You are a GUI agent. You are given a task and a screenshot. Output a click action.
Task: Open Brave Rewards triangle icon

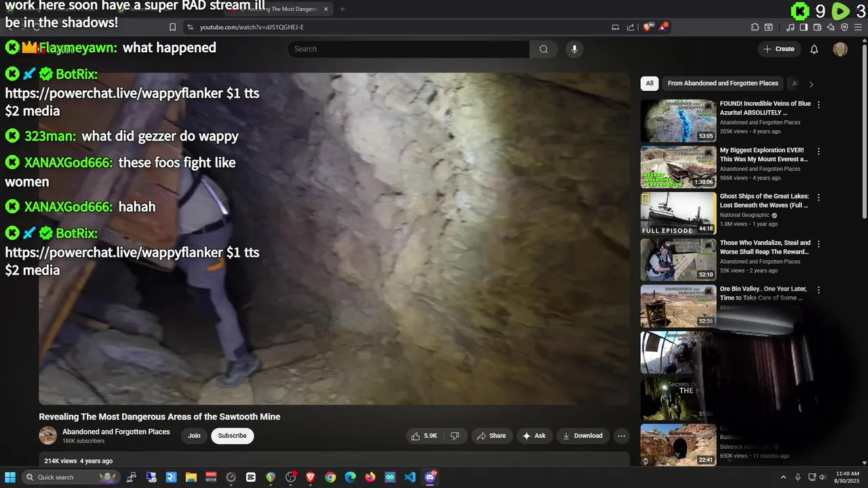point(663,27)
